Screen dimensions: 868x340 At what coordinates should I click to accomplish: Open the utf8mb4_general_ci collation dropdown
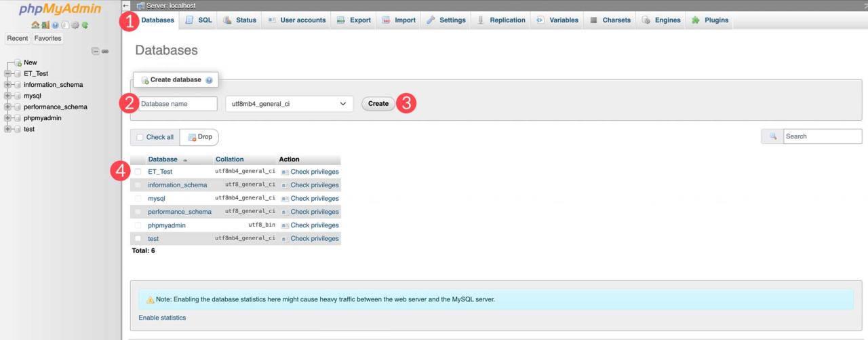289,104
